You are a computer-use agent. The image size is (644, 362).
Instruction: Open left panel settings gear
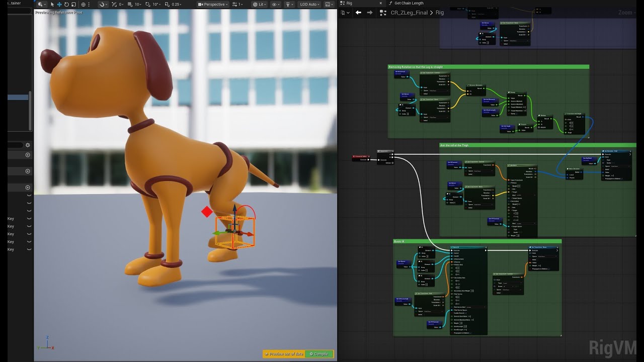coord(28,145)
